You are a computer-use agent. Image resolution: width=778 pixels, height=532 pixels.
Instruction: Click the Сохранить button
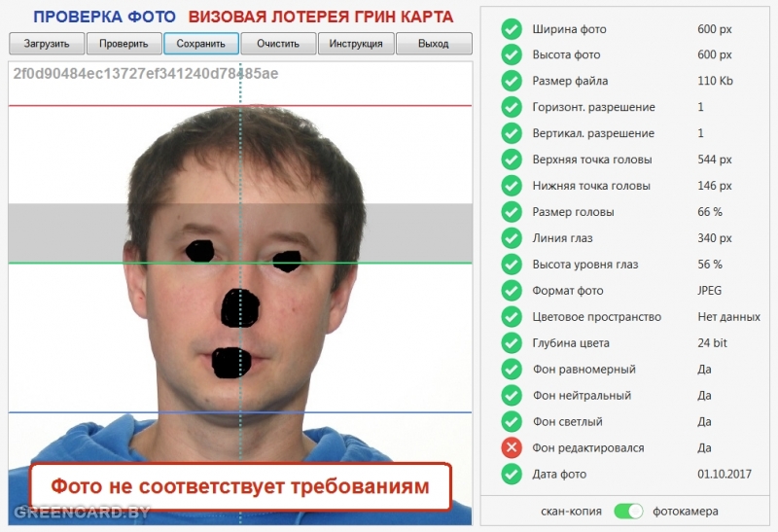[201, 44]
